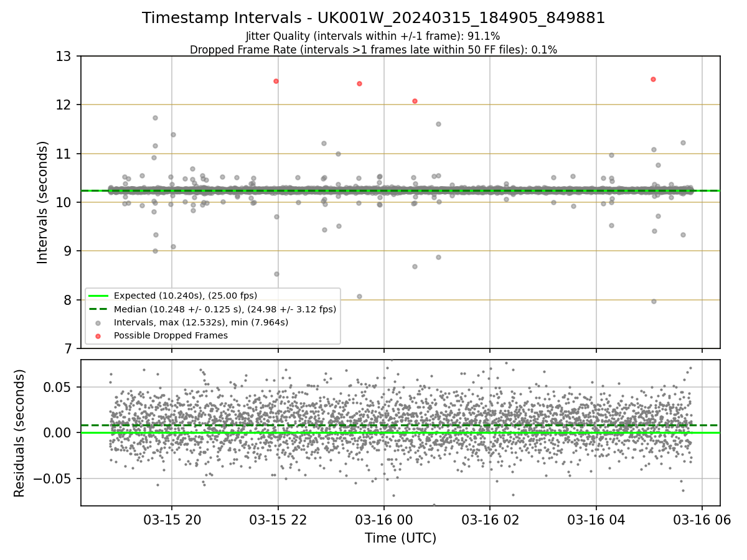Viewport: 747px width, 560px height.
Task: Select the 'Jitter Quality' subtitle line showing 91.1%
Action: pos(373,36)
